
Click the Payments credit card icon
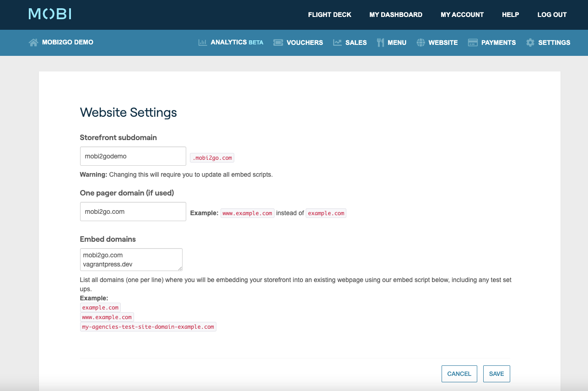[x=473, y=43]
